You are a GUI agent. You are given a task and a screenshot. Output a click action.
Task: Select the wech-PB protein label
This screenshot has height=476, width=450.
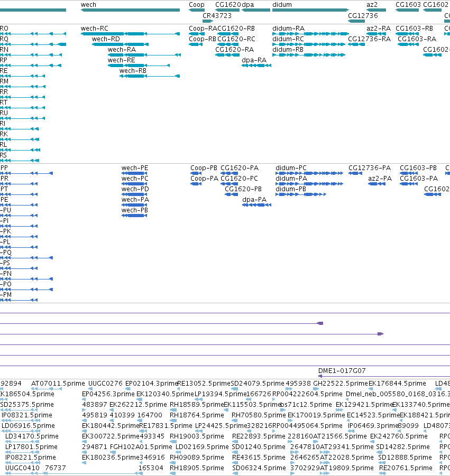click(135, 210)
